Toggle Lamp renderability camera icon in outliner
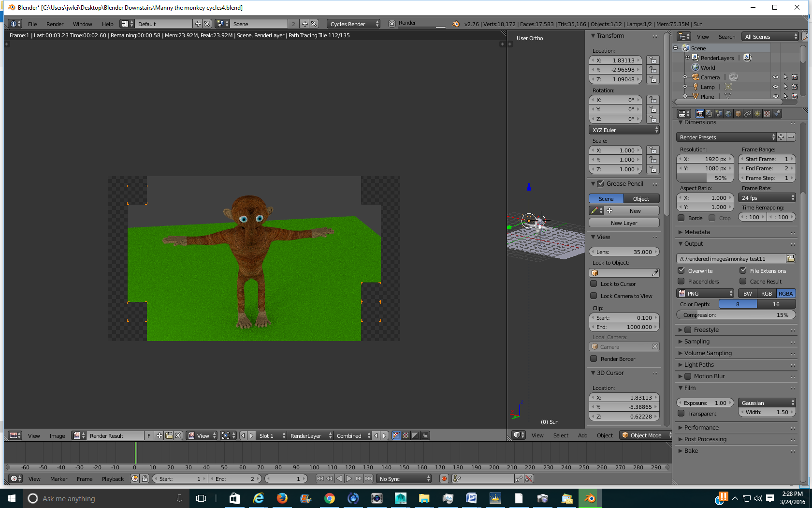This screenshot has width=812, height=508. (x=795, y=87)
